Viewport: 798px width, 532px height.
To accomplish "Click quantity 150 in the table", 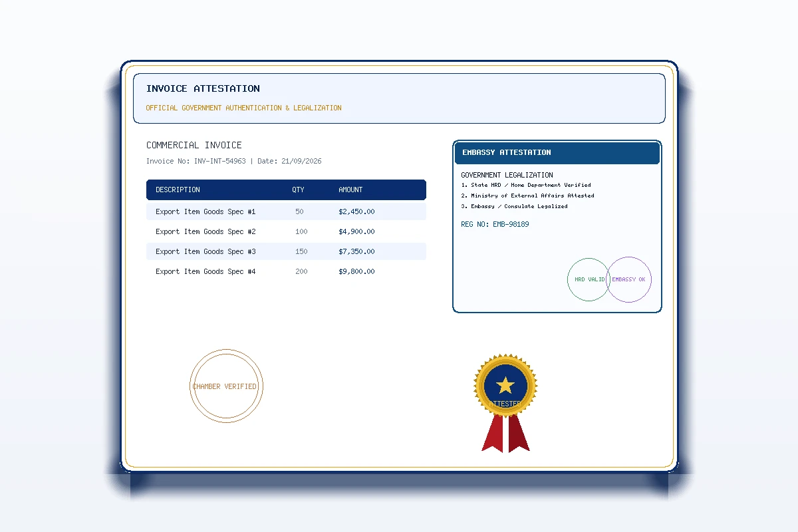I will point(301,251).
